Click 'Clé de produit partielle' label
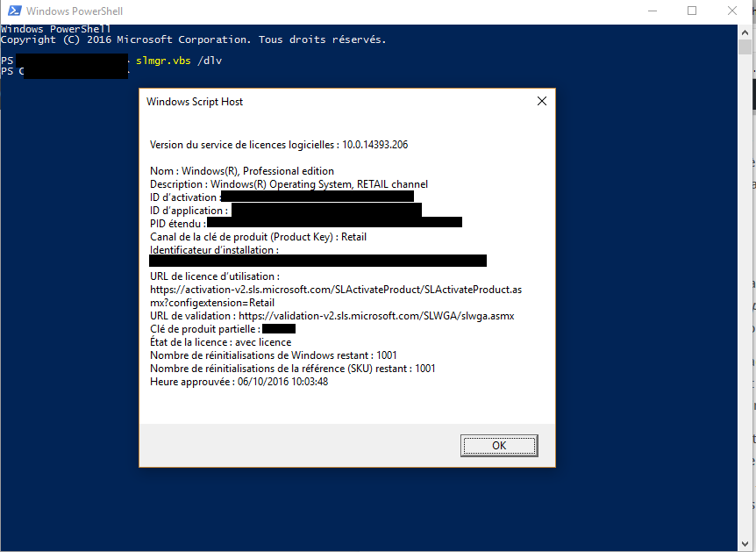The height and width of the screenshot is (552, 756). point(205,329)
